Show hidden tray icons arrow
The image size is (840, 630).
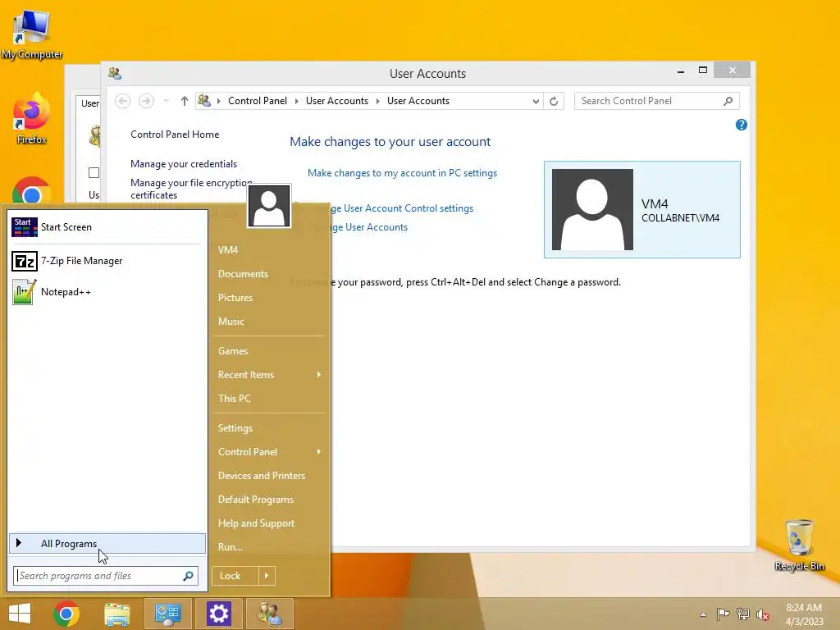[x=703, y=614]
